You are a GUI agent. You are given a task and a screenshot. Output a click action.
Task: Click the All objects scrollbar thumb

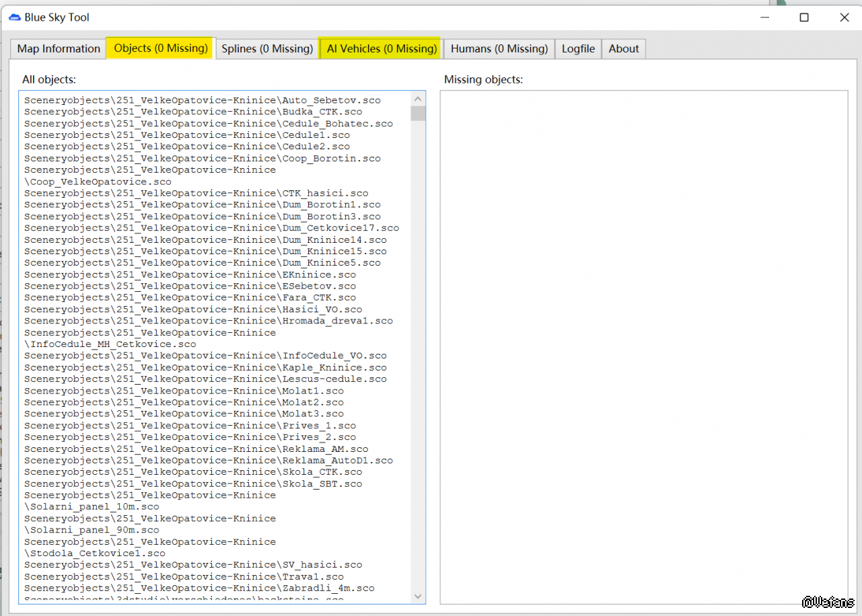coord(418,113)
